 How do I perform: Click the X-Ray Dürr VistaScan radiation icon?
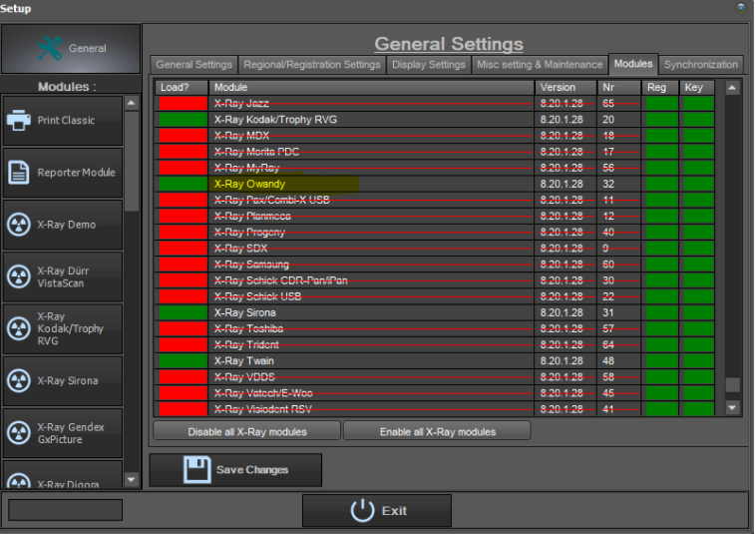pyautogui.click(x=19, y=276)
